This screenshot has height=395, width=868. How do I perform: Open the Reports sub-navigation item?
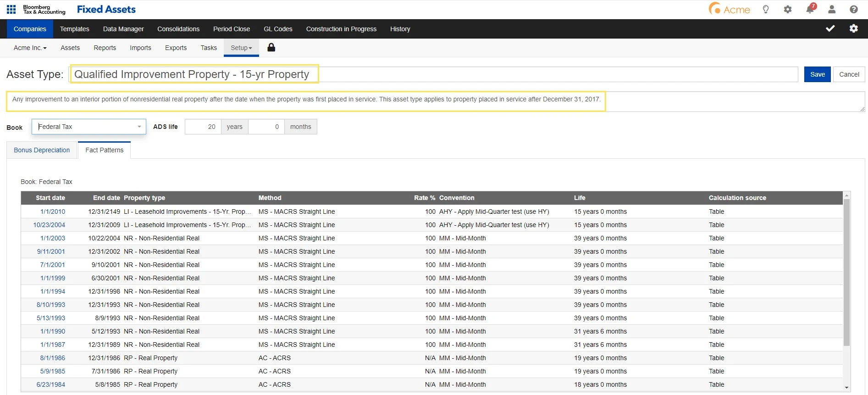tap(105, 48)
